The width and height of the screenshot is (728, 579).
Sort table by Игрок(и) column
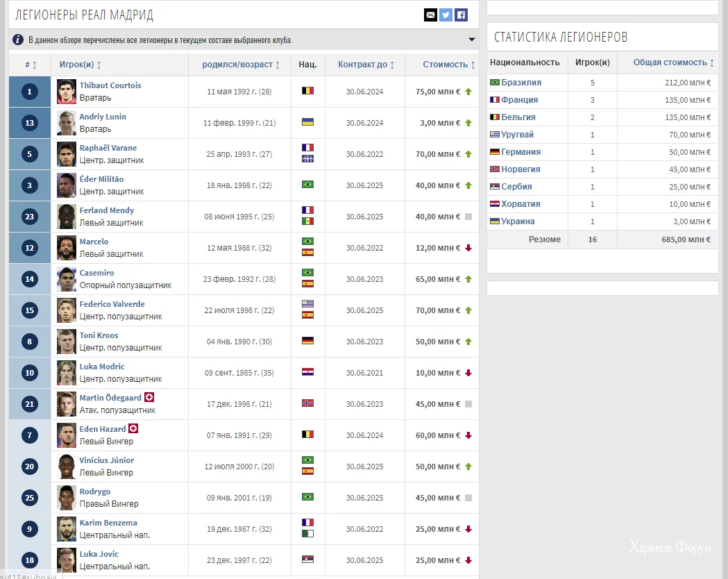click(80, 65)
